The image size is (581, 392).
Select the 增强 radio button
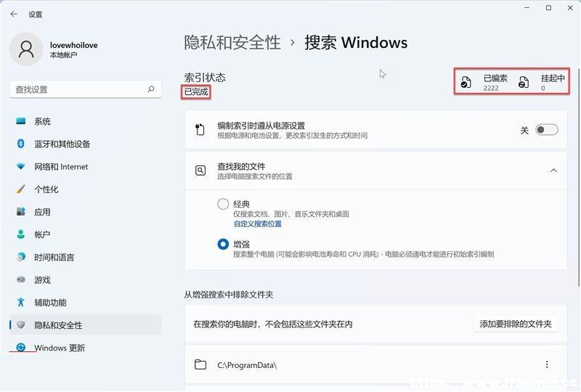coord(223,244)
